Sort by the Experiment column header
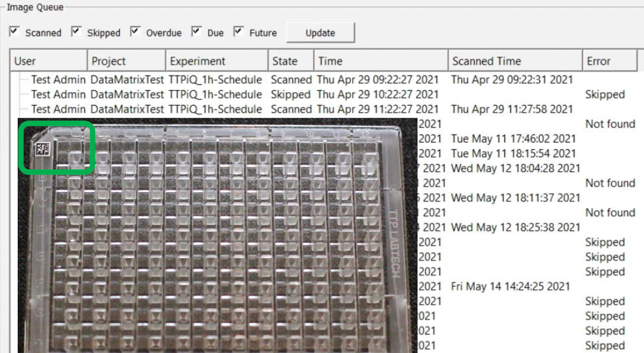This screenshot has width=644, height=353. [217, 61]
